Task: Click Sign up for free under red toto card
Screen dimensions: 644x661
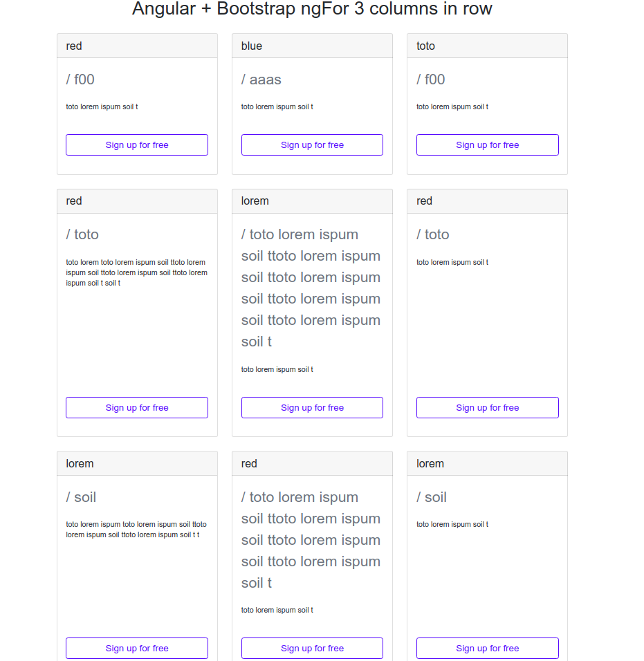Action: tap(136, 407)
